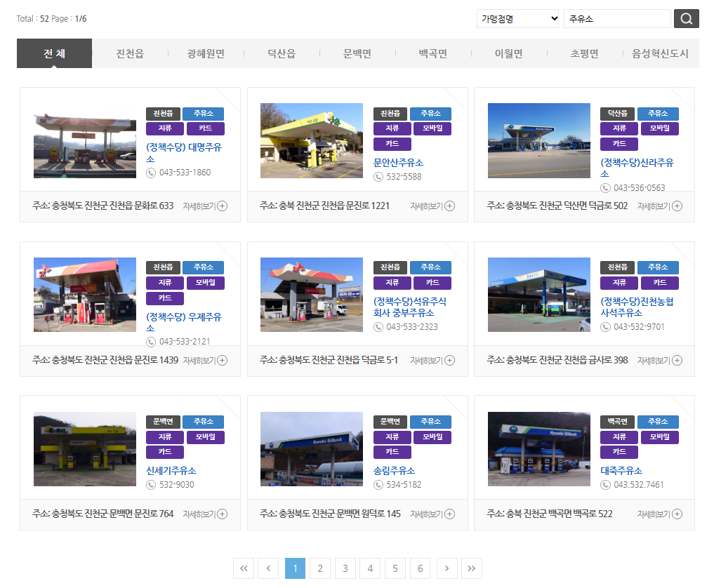Click the next page arrow icon

[445, 568]
